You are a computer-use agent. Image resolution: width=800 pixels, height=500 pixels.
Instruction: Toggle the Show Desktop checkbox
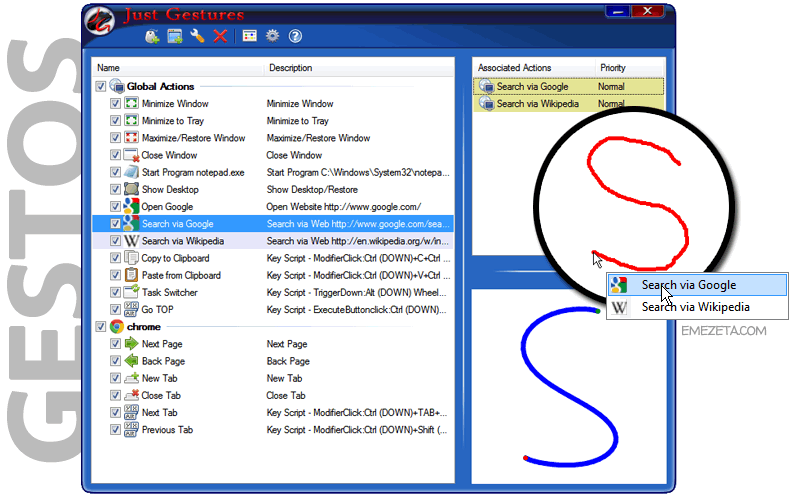pos(115,189)
